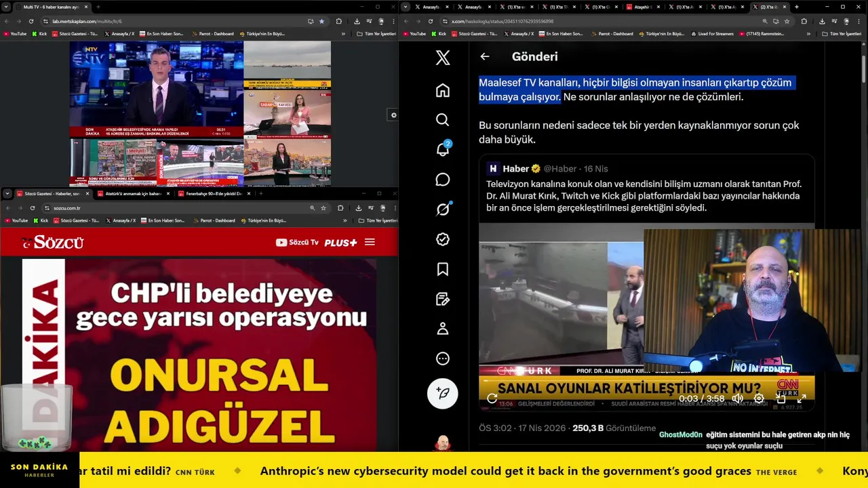Viewport: 868px width, 488px height.
Task: Open Profile person icon in X sidebar
Action: click(443, 329)
